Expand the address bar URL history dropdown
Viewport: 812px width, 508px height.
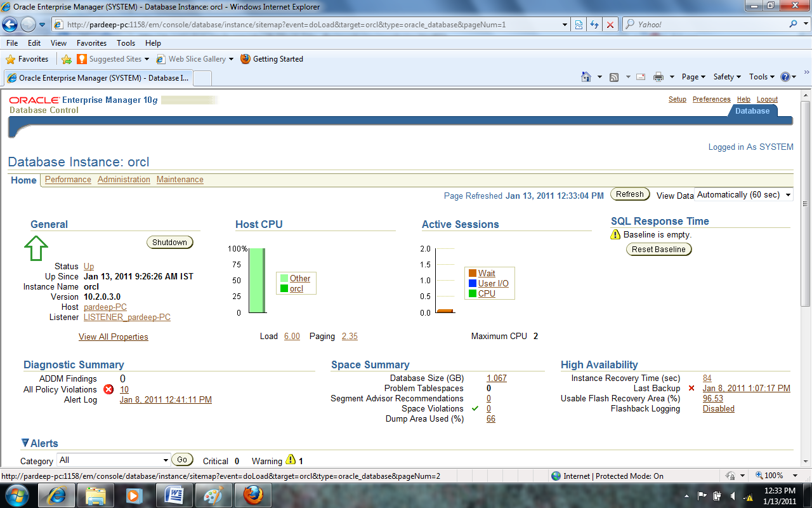tap(565, 25)
